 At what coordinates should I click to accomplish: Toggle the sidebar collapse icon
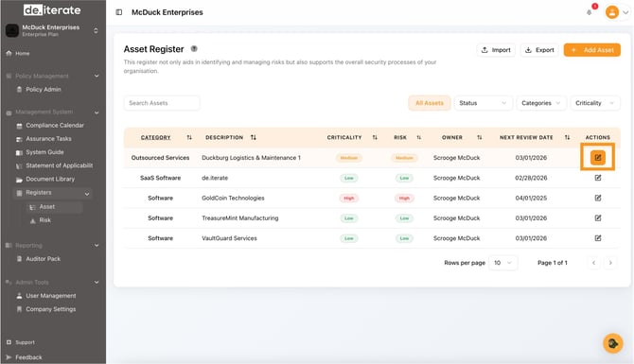[119, 12]
